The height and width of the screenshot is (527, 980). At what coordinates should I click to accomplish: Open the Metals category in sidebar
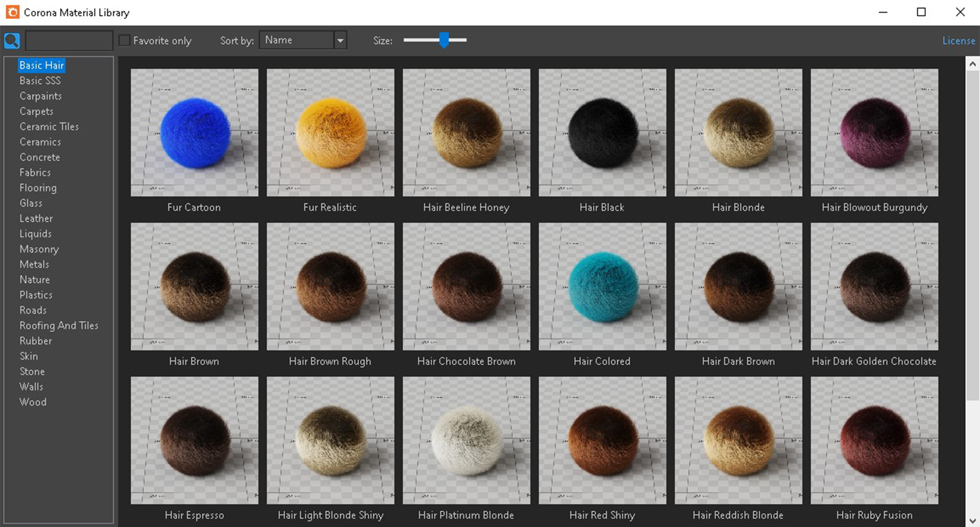pyautogui.click(x=34, y=265)
